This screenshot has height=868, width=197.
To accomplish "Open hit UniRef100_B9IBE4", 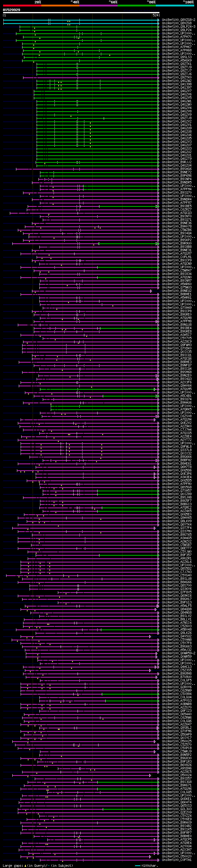I will pos(177,328).
